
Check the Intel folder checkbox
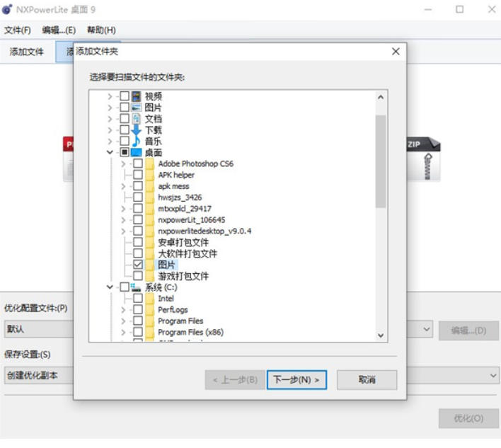coord(138,298)
